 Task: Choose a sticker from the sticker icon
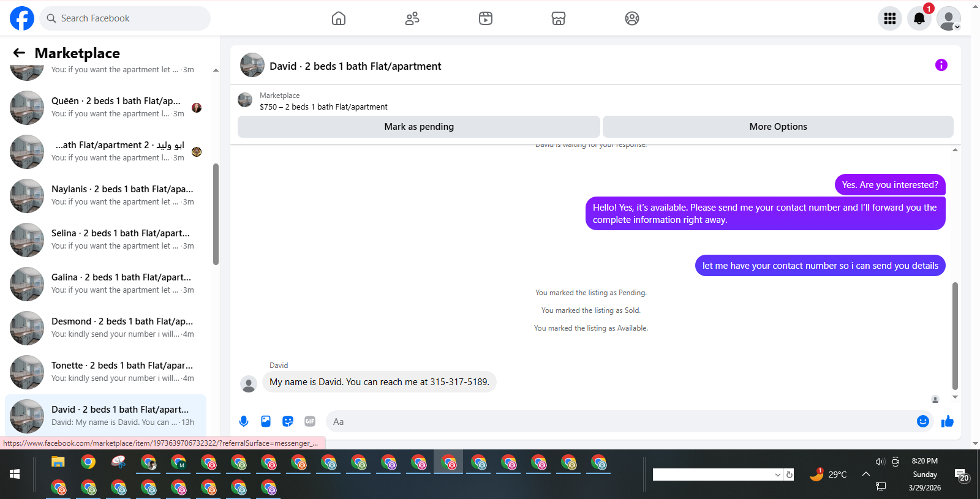point(288,421)
